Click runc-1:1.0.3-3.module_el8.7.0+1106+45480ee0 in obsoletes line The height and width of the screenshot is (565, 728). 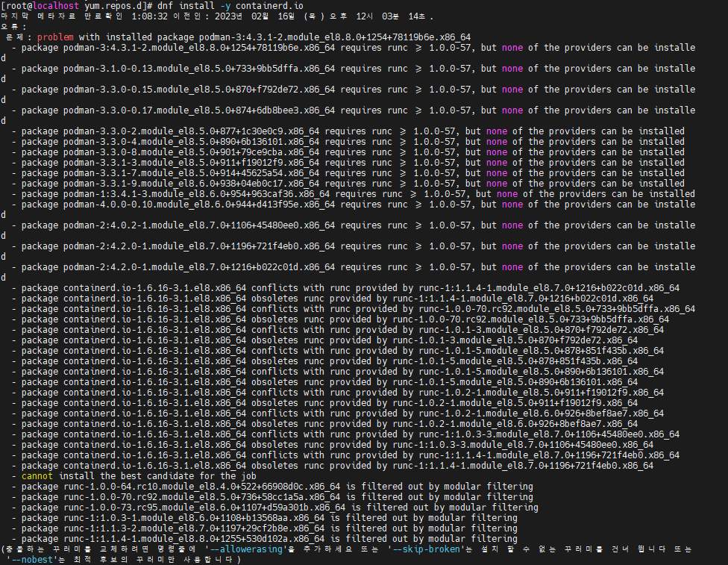coord(505,445)
